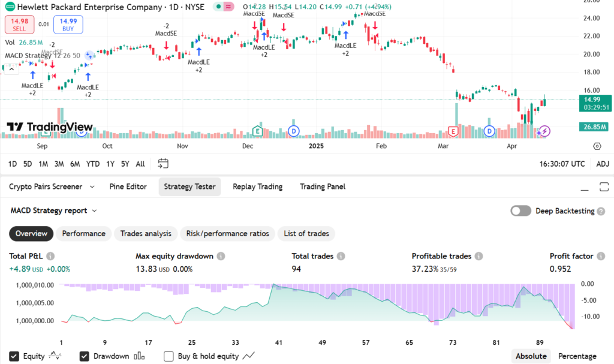This screenshot has height=364, width=614.
Task: Enable Buy & hold equity checkbox
Action: pos(168,356)
